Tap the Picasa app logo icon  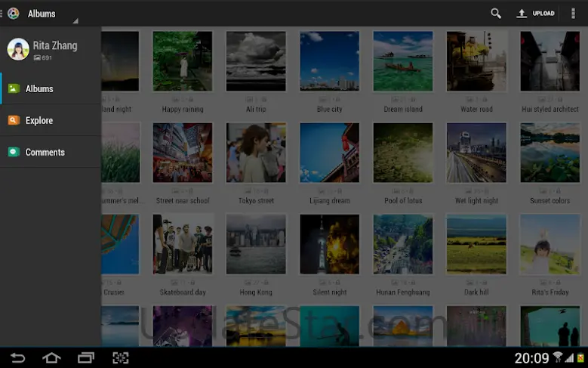click(13, 14)
